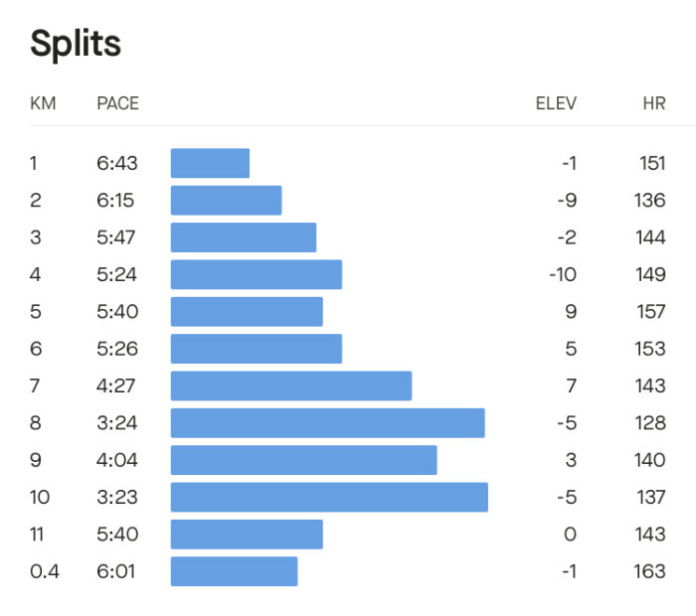Click the 163 heart rate value
Viewport: 696px width, 616px height.
pyautogui.click(x=650, y=571)
